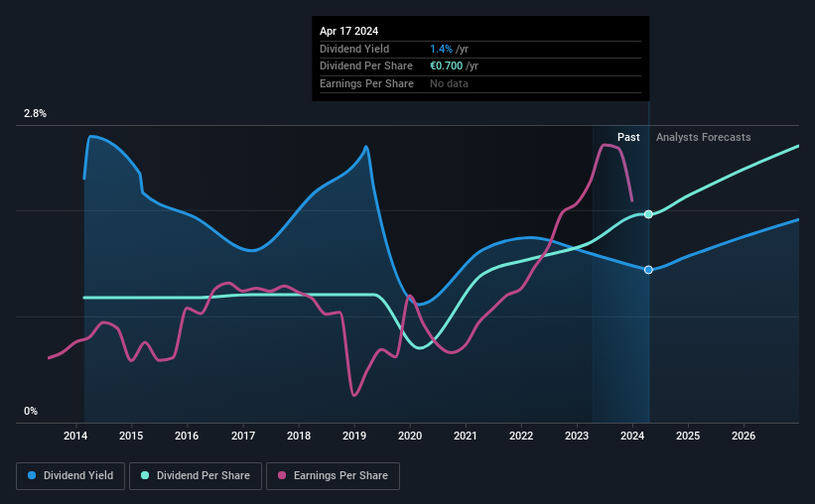Click the 2025 x-axis label

pos(688,436)
